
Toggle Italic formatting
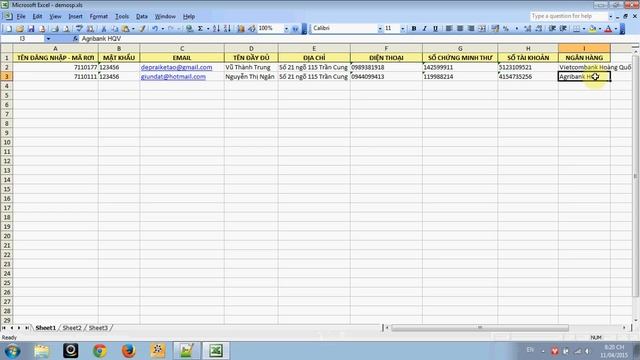424,29
